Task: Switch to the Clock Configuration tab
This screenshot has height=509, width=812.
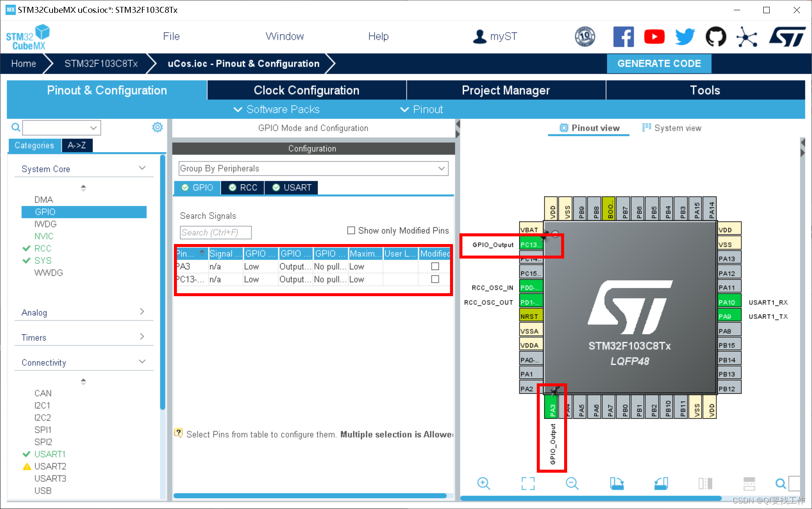Action: point(307,90)
